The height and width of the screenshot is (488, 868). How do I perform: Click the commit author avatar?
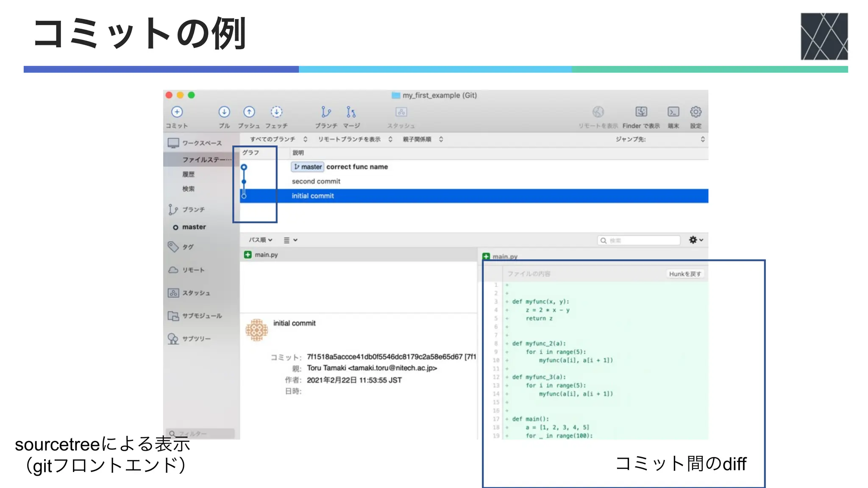[x=257, y=330]
